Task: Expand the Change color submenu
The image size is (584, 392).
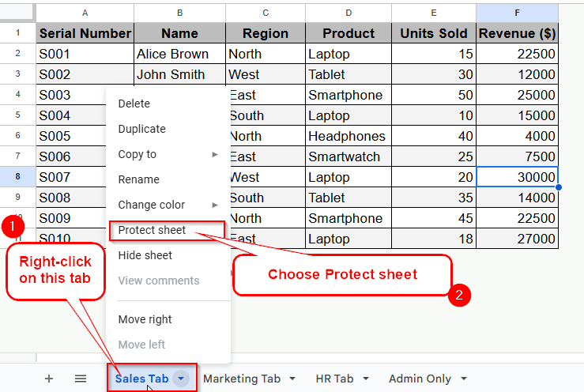Action: coord(168,205)
